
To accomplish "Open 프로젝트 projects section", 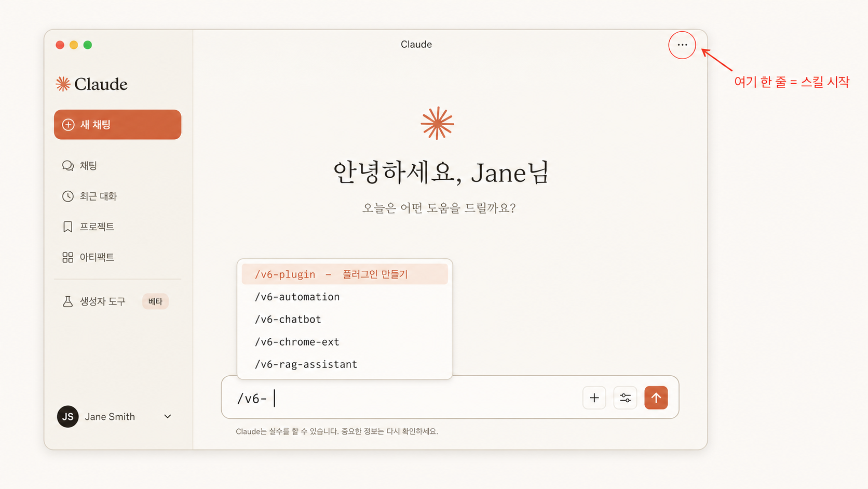I will pos(97,227).
